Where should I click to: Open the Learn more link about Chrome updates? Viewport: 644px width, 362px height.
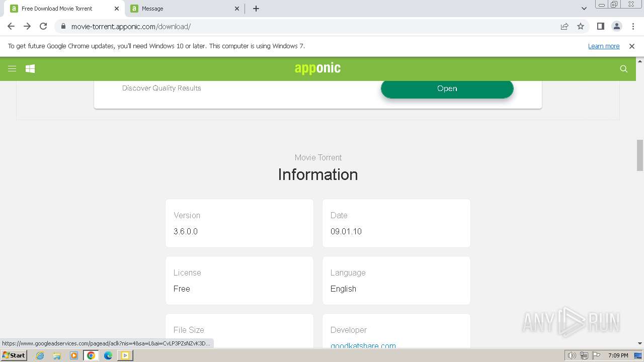(604, 46)
